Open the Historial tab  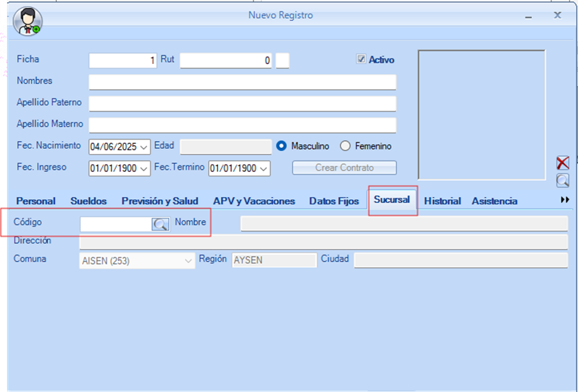(442, 201)
